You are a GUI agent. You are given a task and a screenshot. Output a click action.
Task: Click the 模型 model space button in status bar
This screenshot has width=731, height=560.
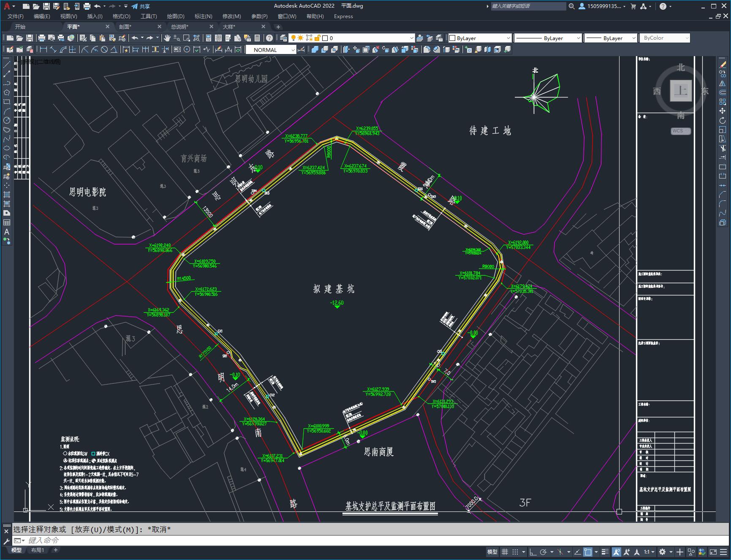[492, 552]
